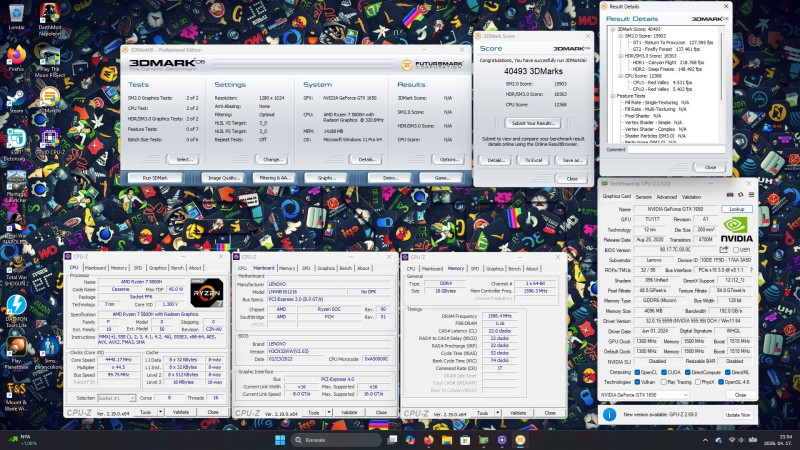Open GPU-Z hamburger menu icon
Image resolution: width=800 pixels, height=450 pixels.
point(751,195)
